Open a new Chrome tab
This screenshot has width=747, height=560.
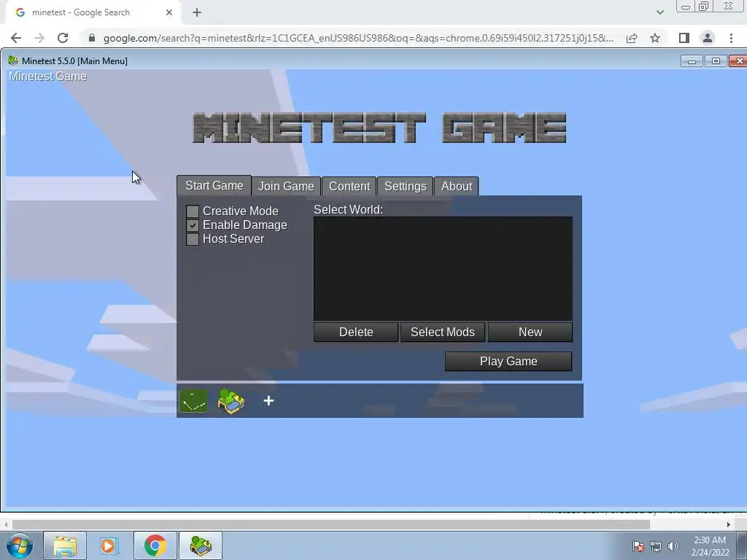197,13
